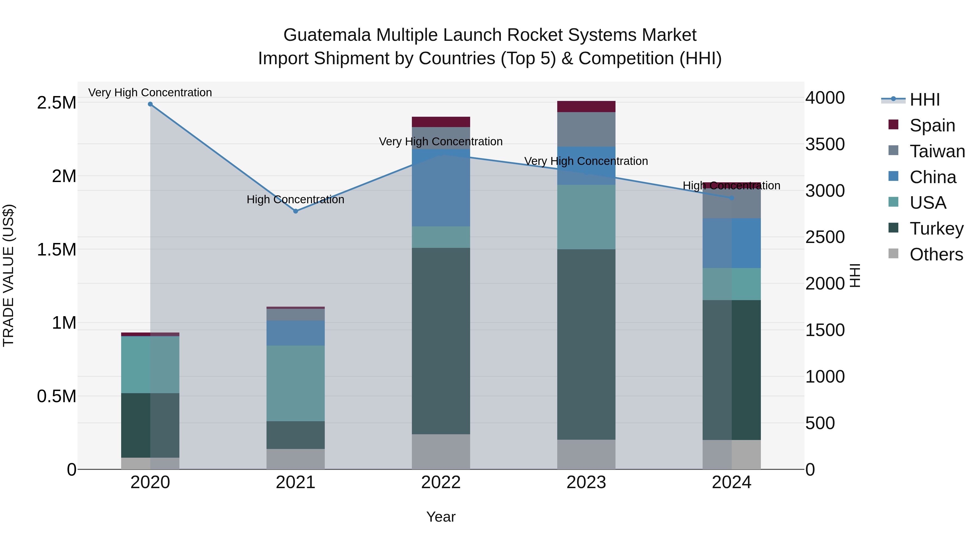
Task: Click the Turkey segment of the 2023 bar
Action: coord(586,344)
